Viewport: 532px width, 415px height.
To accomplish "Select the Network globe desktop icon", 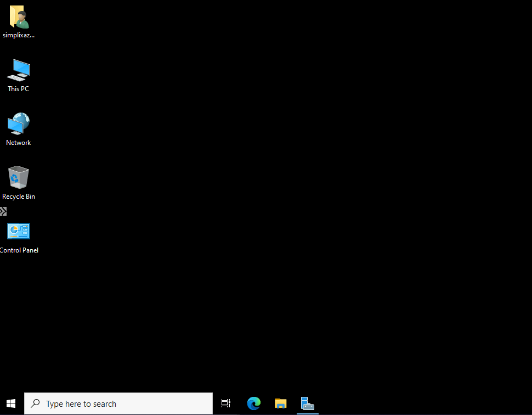I will click(19, 124).
